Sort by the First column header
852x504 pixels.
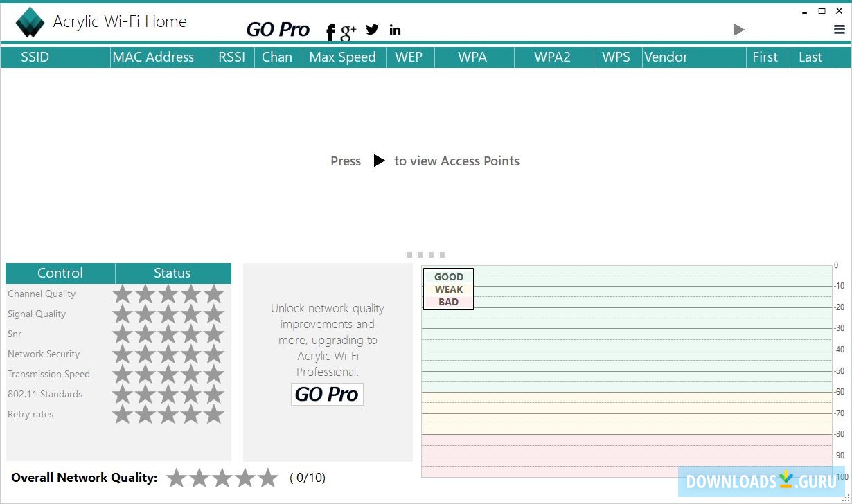765,57
